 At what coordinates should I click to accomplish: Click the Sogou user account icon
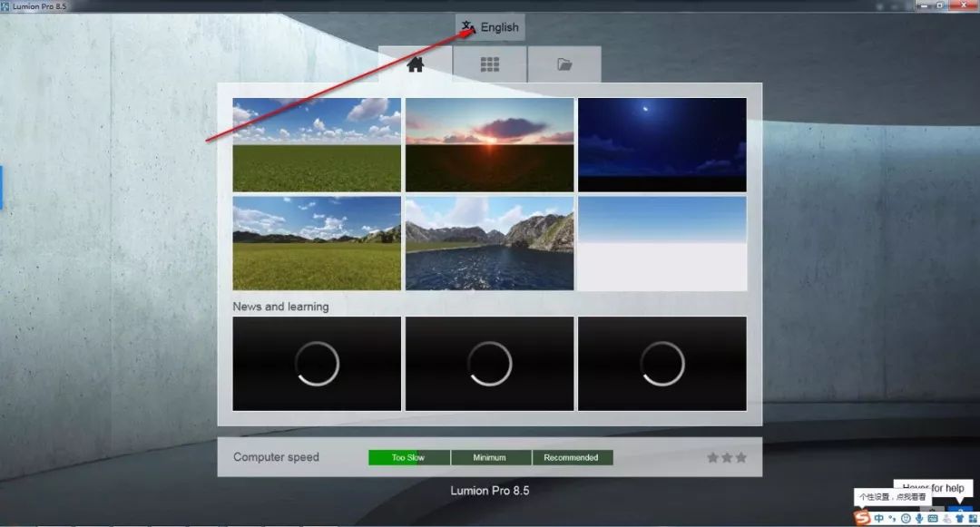[946, 518]
